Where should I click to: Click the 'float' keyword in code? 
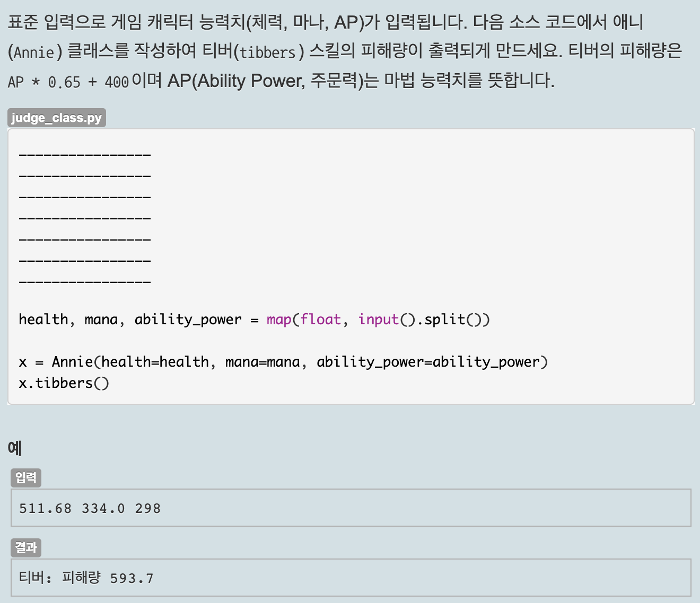click(321, 320)
